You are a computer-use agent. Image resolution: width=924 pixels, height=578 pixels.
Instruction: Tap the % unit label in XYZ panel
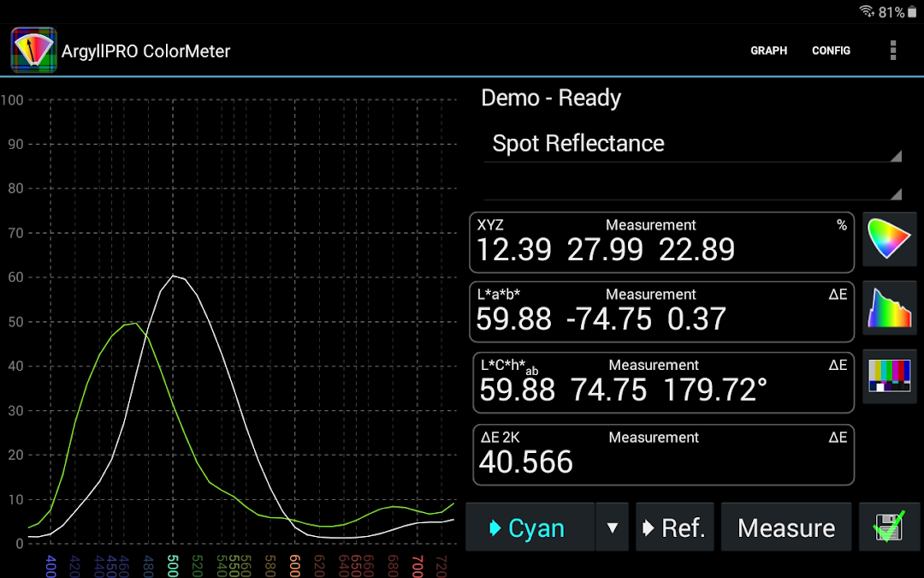click(842, 225)
